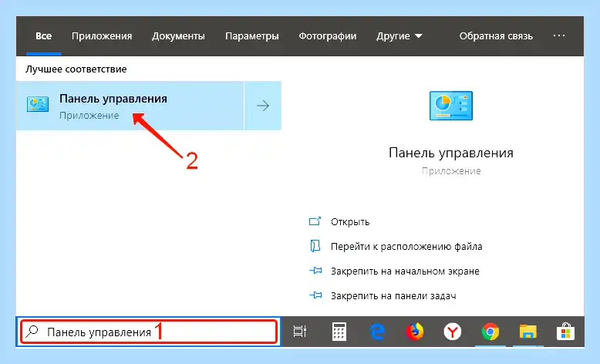This screenshot has width=600, height=364.
Task: Select Закрепить на панели задач
Action: pos(393,295)
